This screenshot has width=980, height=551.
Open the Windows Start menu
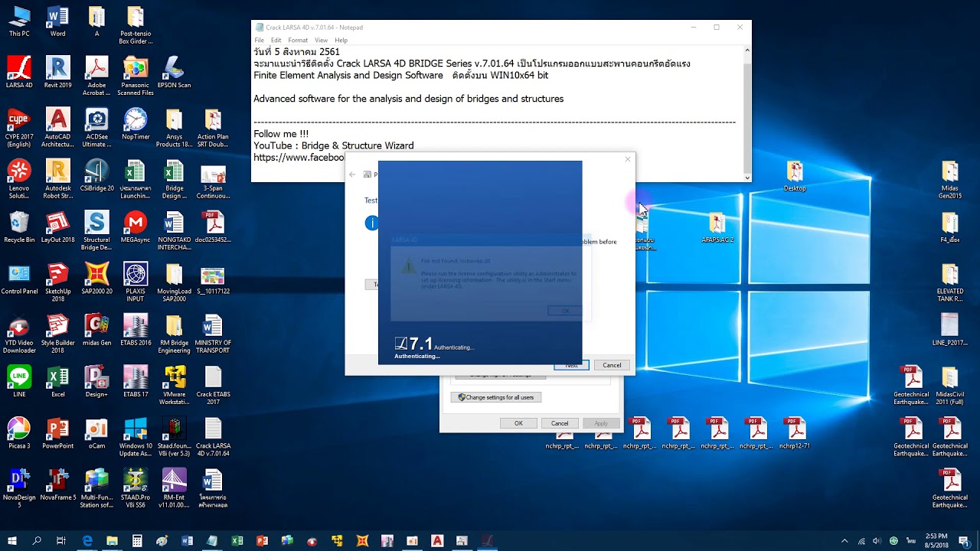(12, 540)
